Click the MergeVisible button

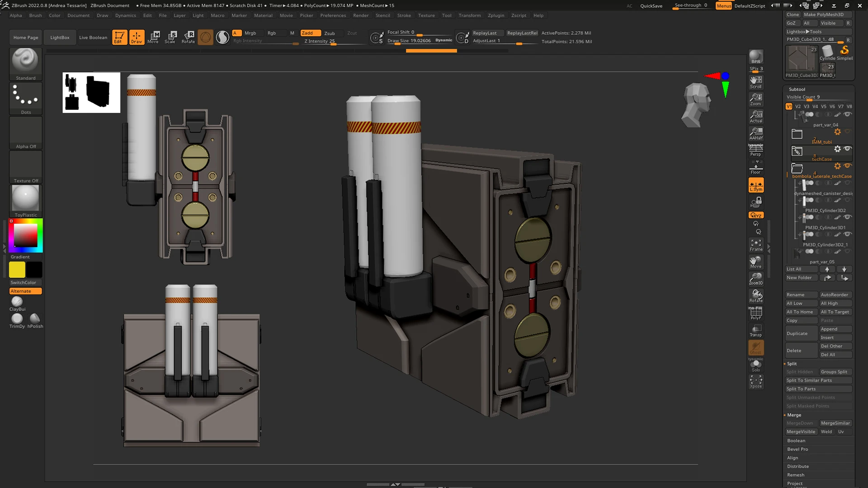coord(801,432)
